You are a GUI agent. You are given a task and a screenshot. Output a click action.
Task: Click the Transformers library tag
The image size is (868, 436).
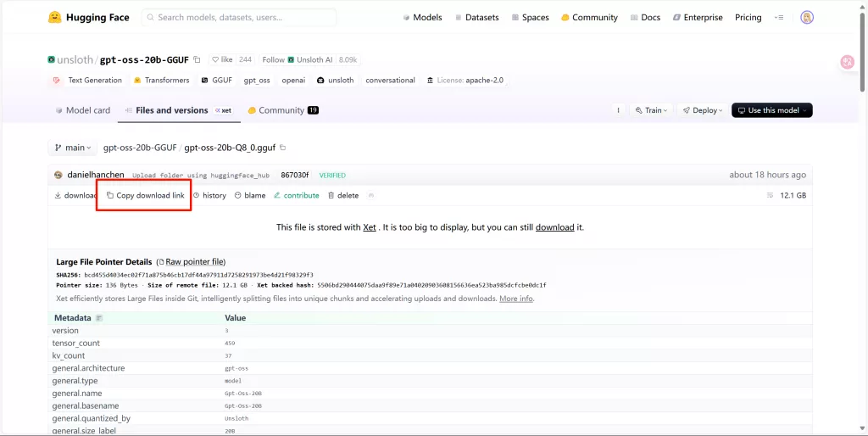(x=162, y=81)
